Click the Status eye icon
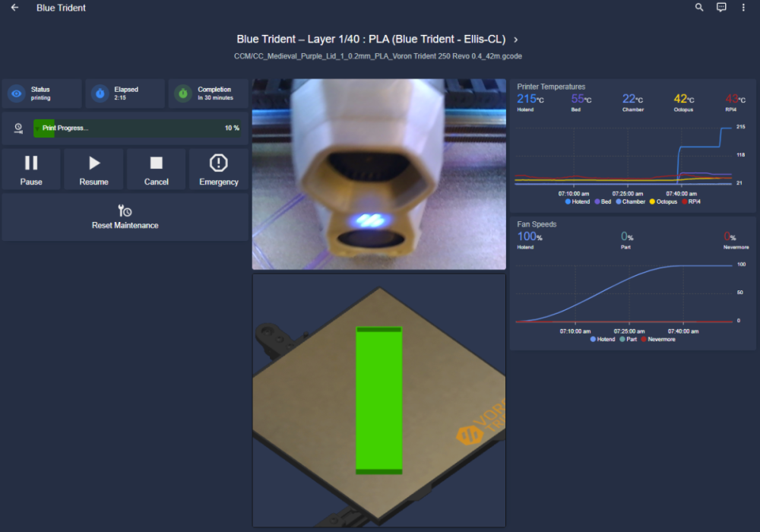 pos(17,93)
